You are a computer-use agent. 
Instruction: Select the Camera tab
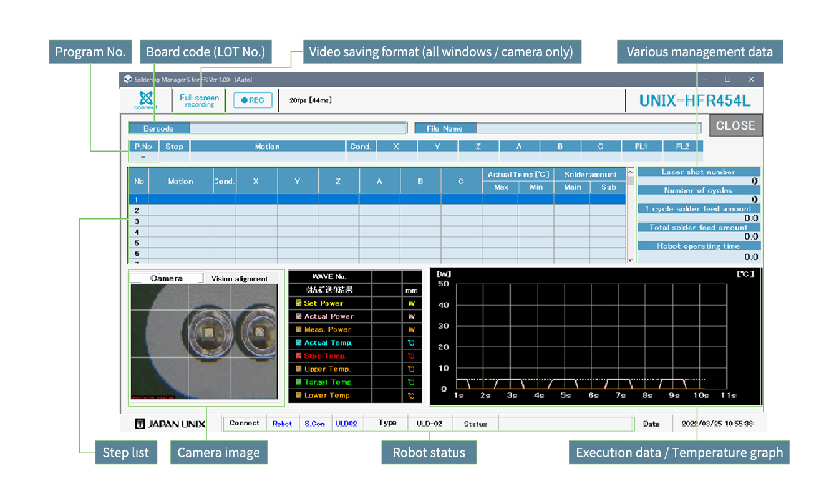[x=167, y=278]
